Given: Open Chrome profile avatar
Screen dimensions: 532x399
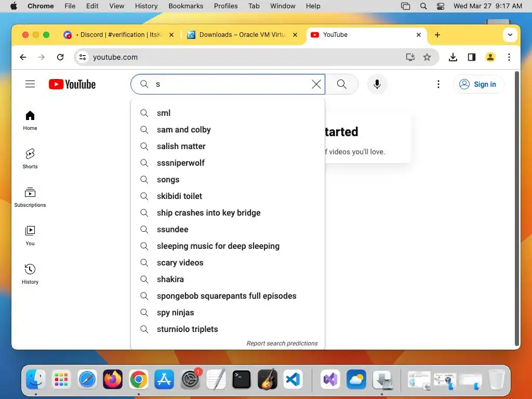Looking at the screenshot, I should (x=490, y=57).
